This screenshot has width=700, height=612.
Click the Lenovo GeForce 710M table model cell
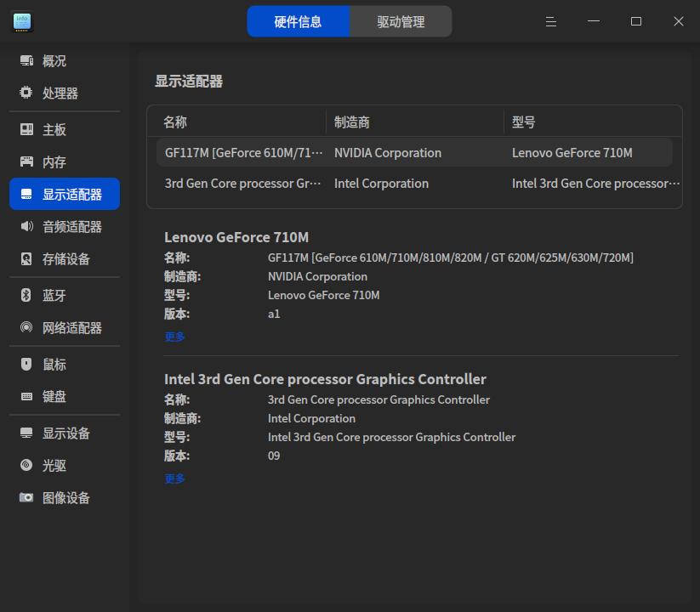point(572,152)
